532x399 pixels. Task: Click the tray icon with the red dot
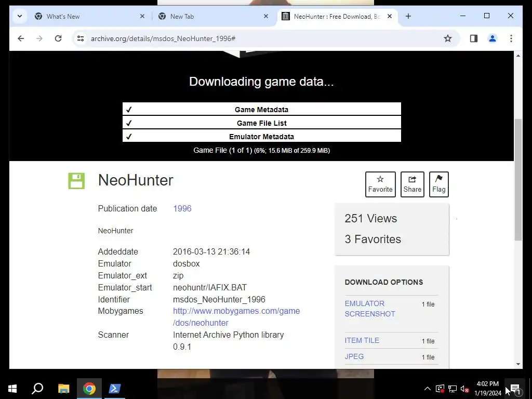(x=440, y=389)
